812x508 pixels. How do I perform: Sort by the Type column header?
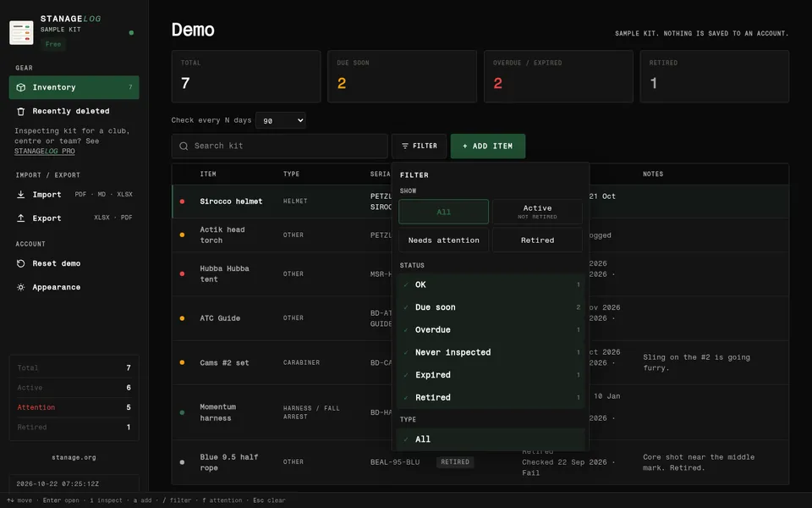[x=291, y=174]
